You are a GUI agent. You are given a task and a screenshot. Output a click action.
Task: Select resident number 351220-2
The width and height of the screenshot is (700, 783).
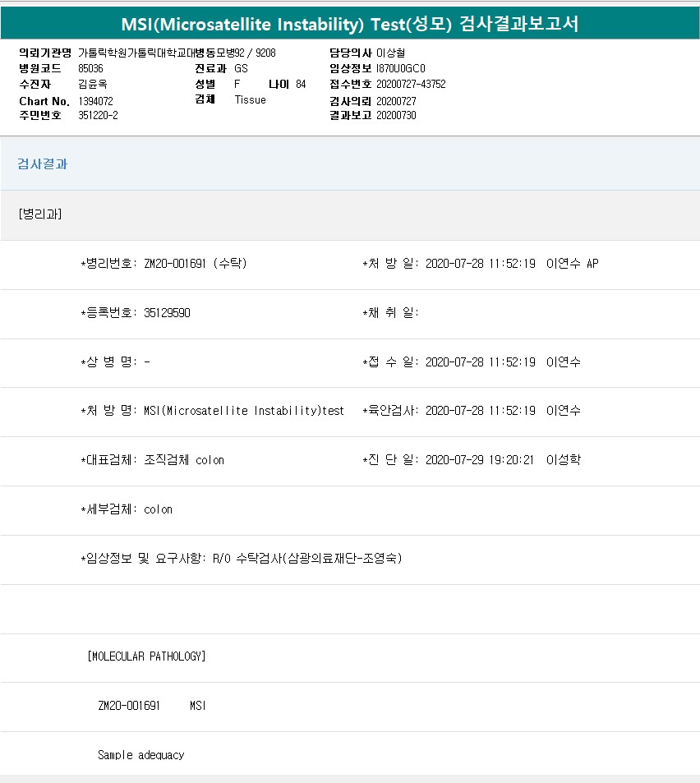tap(98, 115)
